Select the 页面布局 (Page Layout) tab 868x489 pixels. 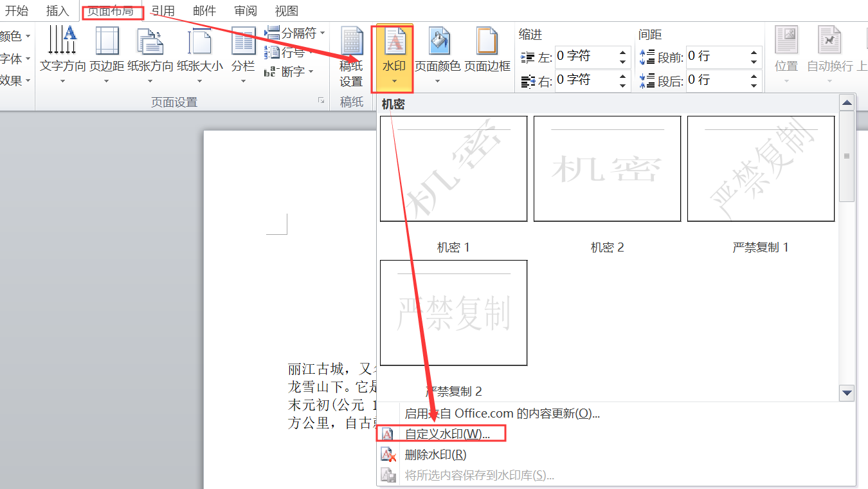[111, 10]
